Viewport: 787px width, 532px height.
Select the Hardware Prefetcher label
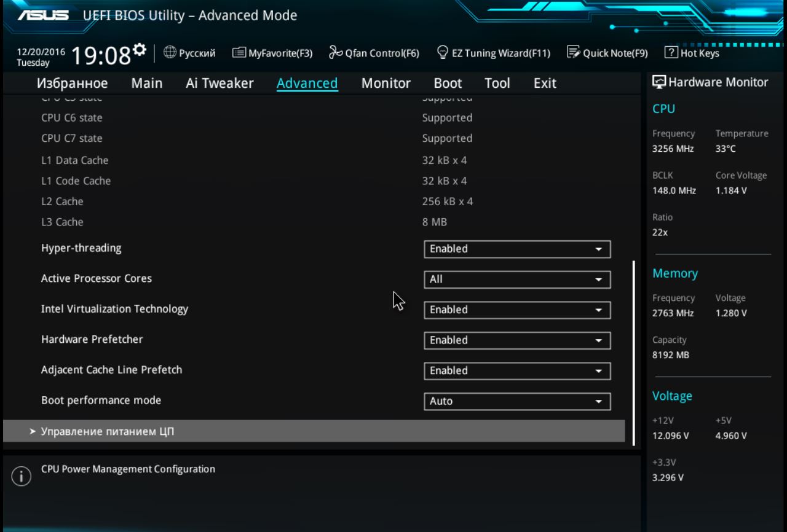click(92, 339)
